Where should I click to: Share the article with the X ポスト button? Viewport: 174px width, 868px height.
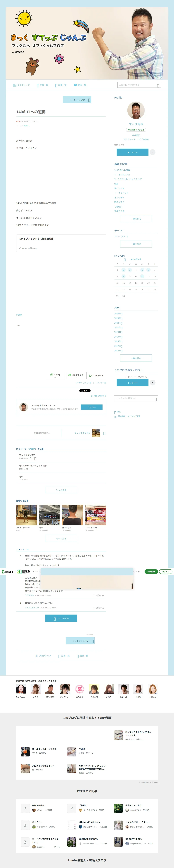pyautogui.click(x=85, y=391)
